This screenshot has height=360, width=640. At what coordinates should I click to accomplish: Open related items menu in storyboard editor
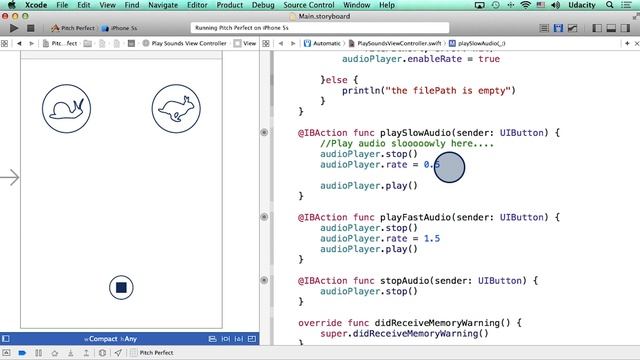coord(4,43)
